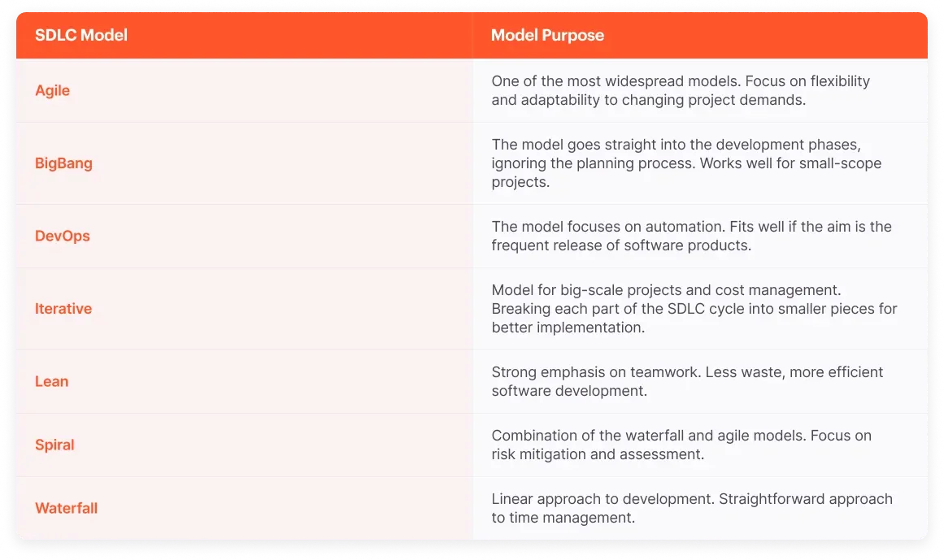Click the Iterative description about big-scale projects
Viewport: 944px width, 560px height.
pos(694,309)
